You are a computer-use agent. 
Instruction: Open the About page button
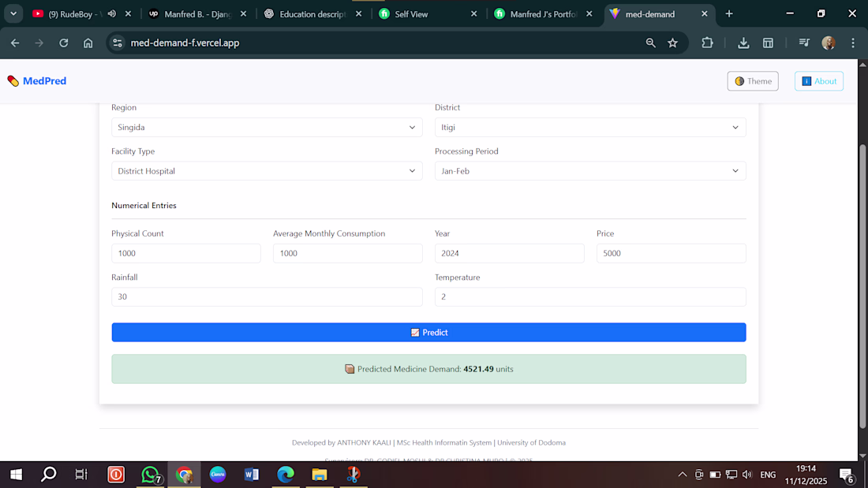[819, 81]
